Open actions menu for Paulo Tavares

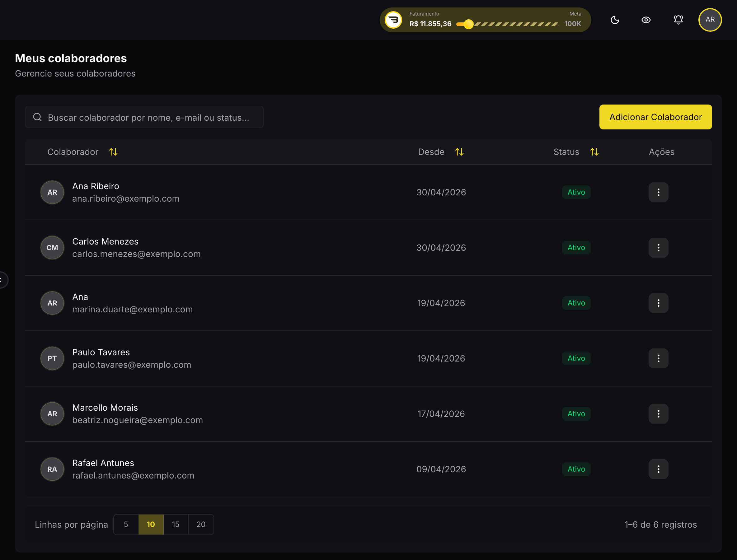tap(658, 358)
